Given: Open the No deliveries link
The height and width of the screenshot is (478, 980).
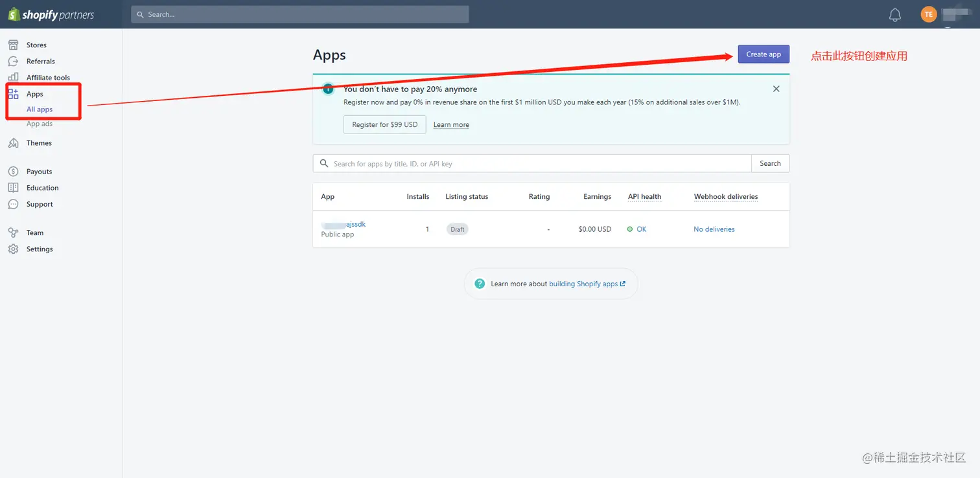Looking at the screenshot, I should point(714,229).
